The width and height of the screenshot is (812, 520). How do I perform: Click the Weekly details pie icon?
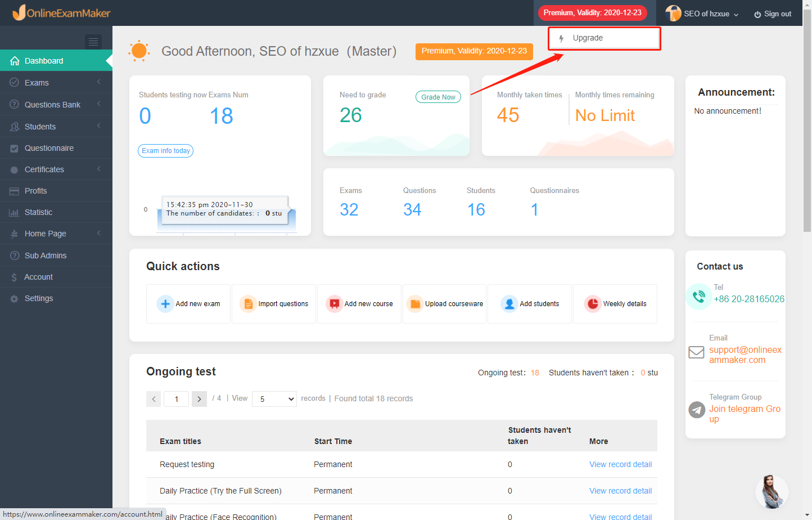[x=593, y=304]
